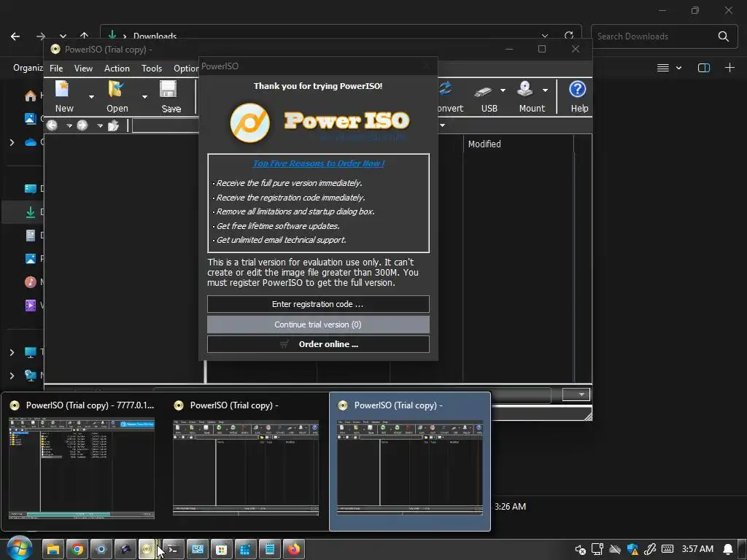This screenshot has height=560, width=747.
Task: Click the PowerISO path address field
Action: pyautogui.click(x=165, y=125)
